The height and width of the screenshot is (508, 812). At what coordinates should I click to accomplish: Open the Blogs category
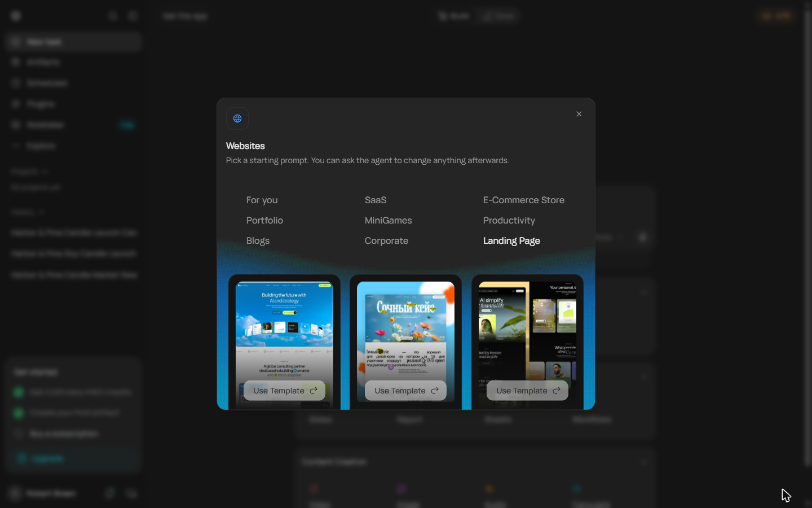tap(258, 240)
